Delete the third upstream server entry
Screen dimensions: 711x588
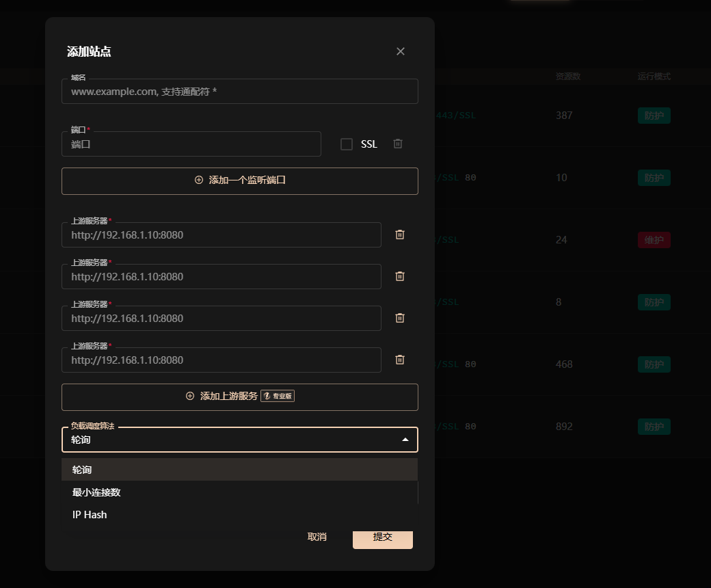tap(399, 318)
